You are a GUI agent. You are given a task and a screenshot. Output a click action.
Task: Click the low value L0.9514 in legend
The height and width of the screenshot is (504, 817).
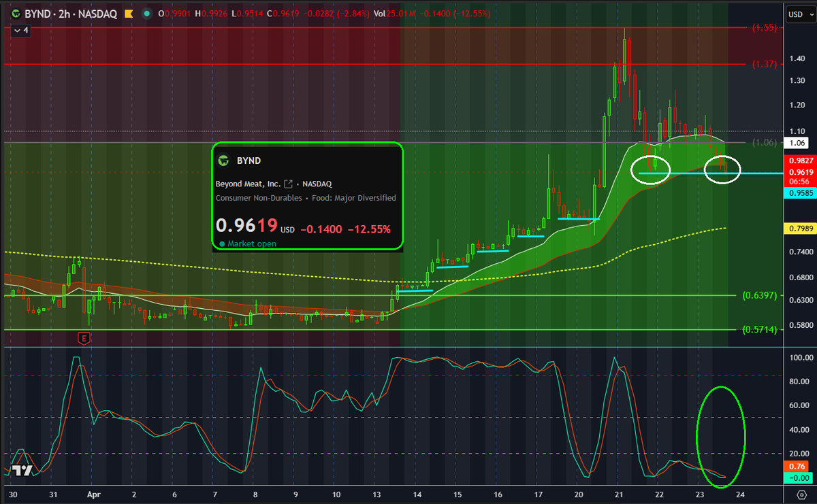(x=246, y=14)
